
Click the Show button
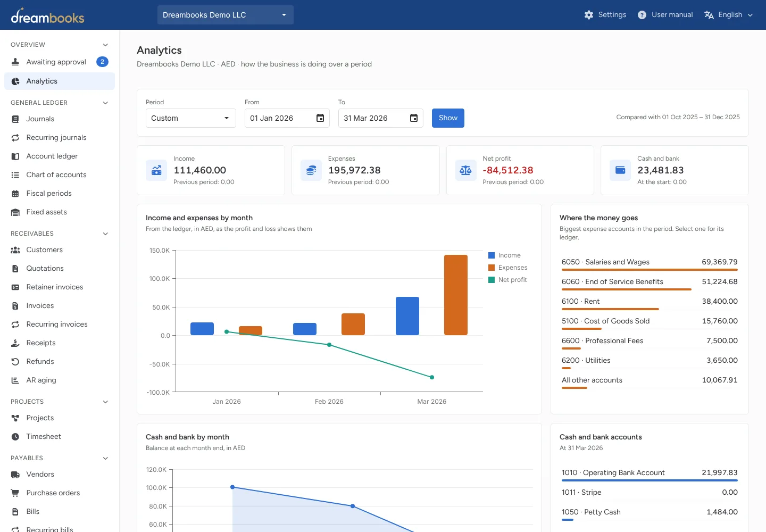(448, 118)
